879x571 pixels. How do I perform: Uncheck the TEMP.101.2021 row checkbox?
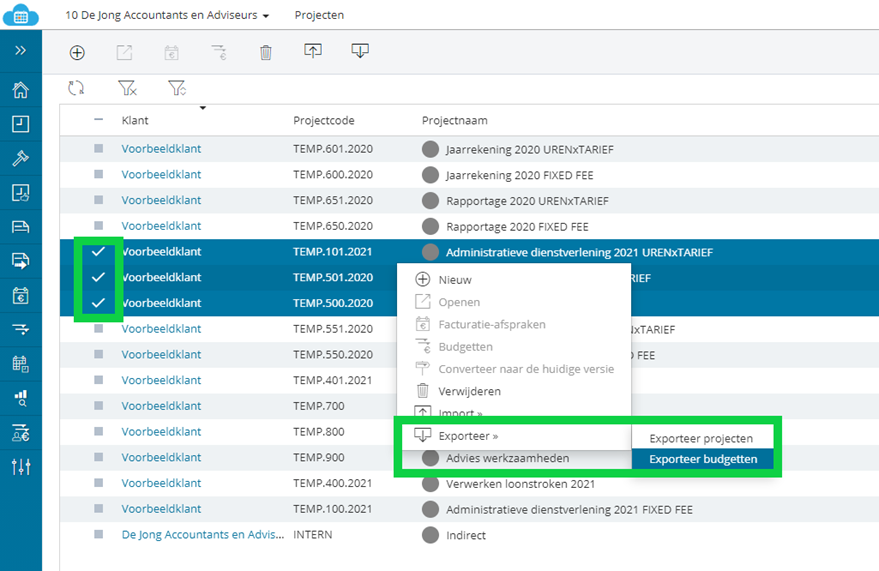click(x=99, y=252)
